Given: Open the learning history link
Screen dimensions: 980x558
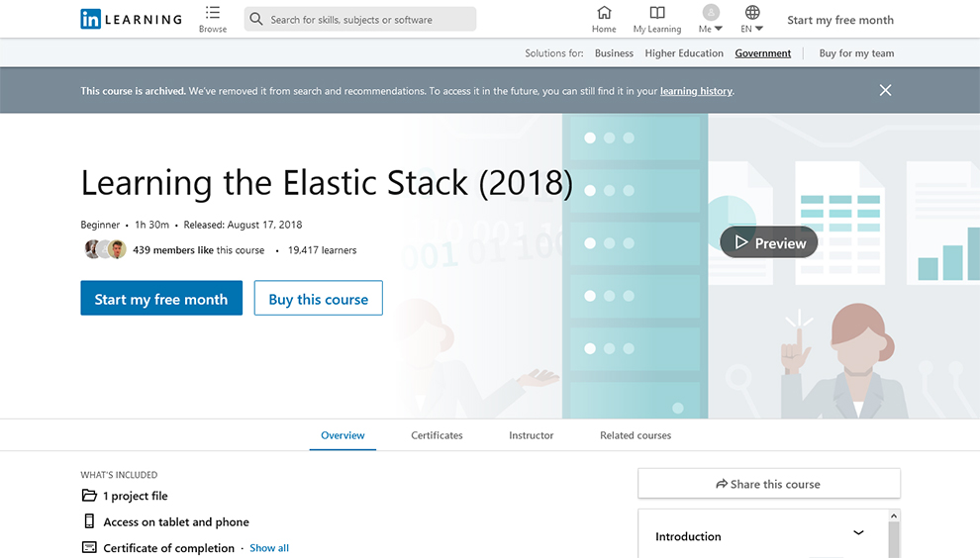Looking at the screenshot, I should 696,91.
